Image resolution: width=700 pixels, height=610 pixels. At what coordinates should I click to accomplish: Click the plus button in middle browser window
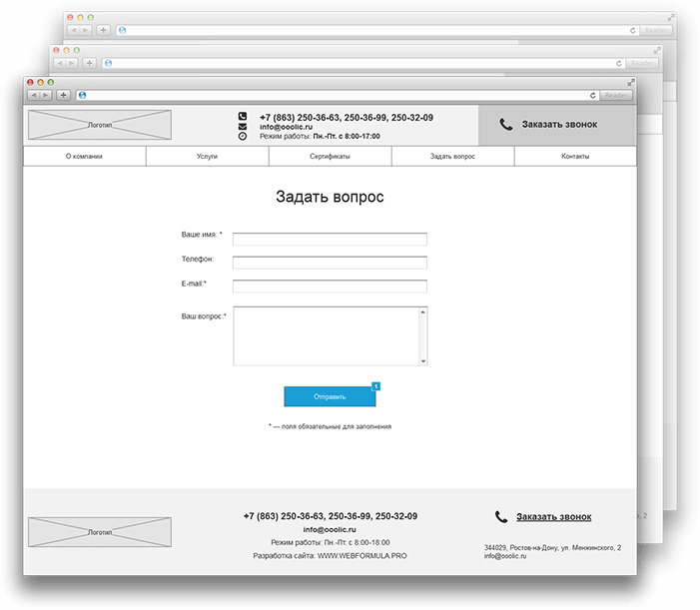[x=89, y=63]
